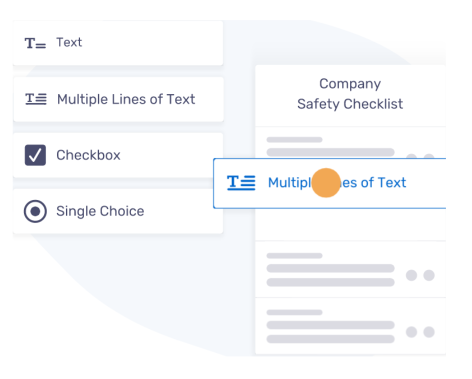Click the placeholder text lines in the bottom checklist row

coord(330,326)
